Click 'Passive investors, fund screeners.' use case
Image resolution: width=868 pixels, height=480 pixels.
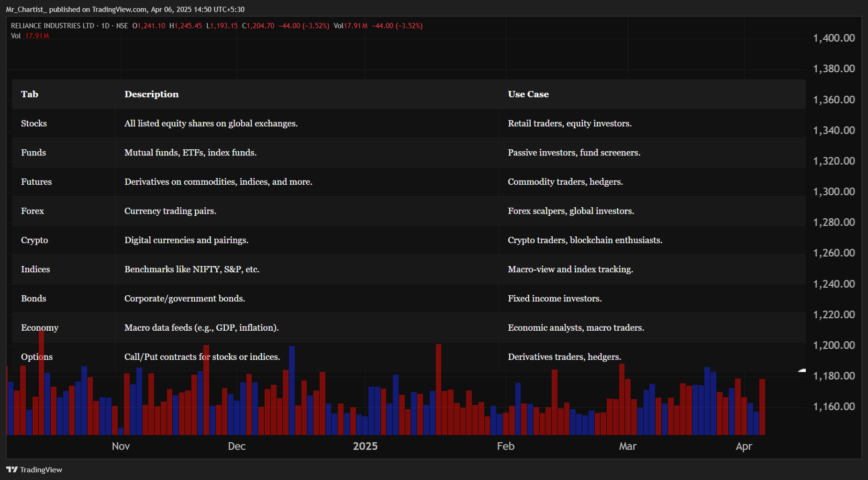574,153
